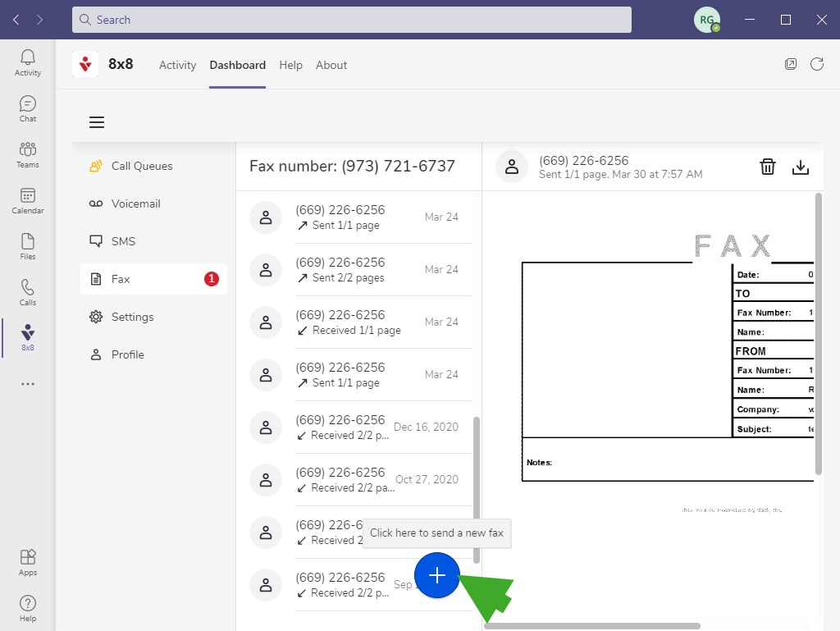Select Voicemail in side menu
Screen dimensions: 840x631
(x=135, y=203)
